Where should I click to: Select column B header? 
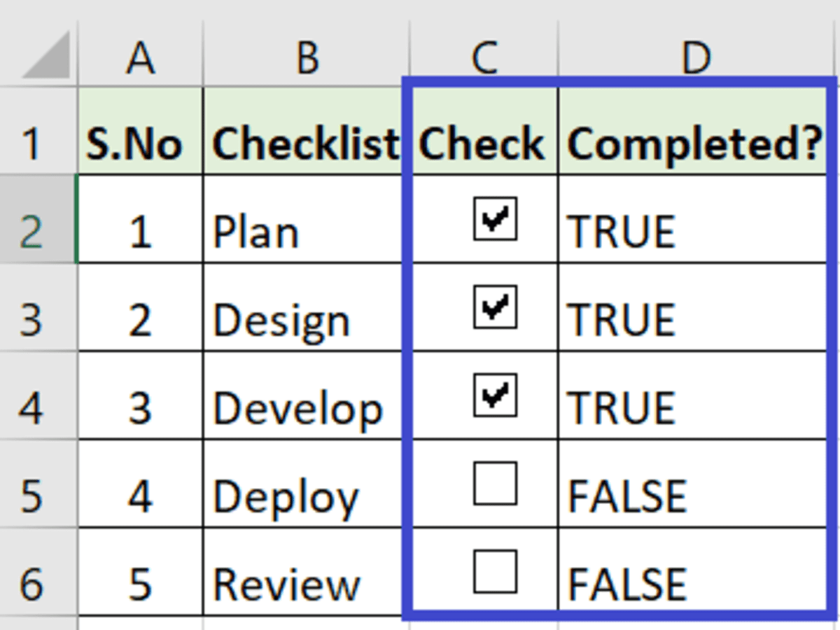click(x=307, y=57)
